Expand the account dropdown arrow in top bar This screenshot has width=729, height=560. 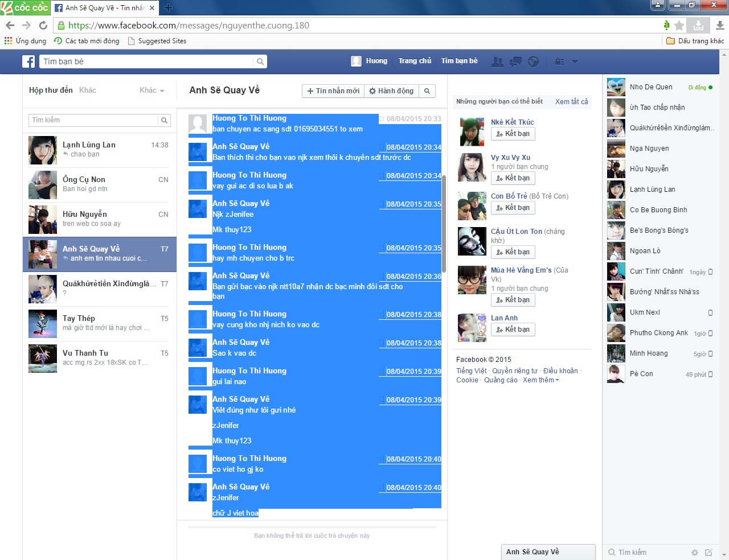point(575,61)
